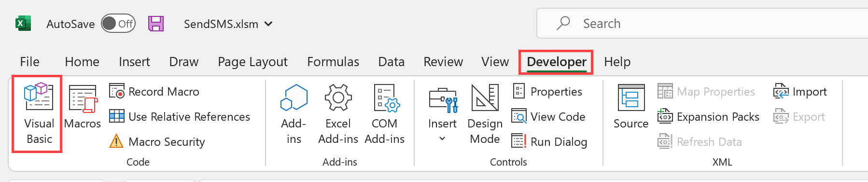Click View Code
The width and height of the screenshot is (868, 182).
(548, 116)
